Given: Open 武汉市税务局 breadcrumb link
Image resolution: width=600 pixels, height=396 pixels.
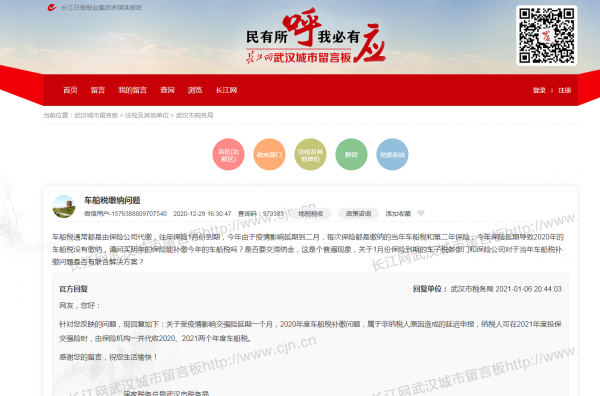Looking at the screenshot, I should 194,115.
